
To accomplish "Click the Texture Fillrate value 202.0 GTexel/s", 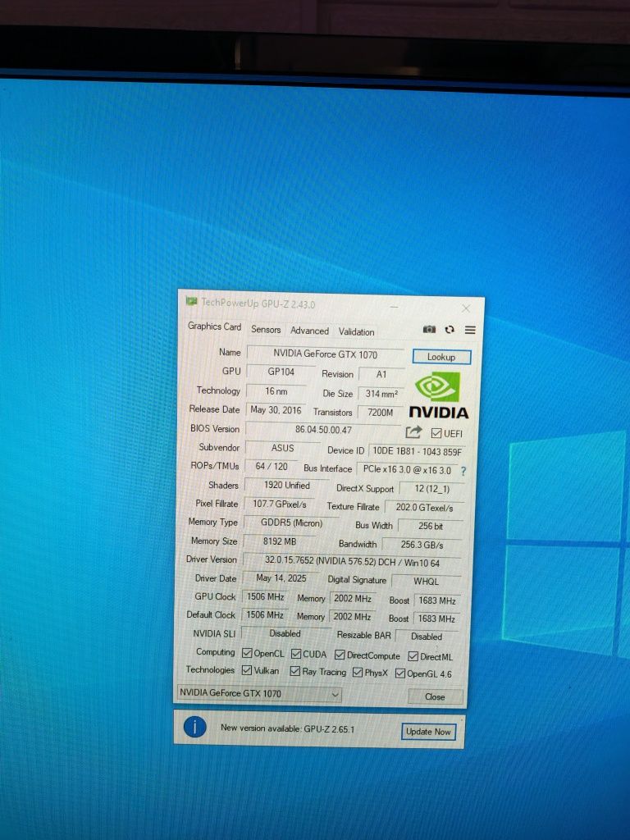I will [424, 507].
